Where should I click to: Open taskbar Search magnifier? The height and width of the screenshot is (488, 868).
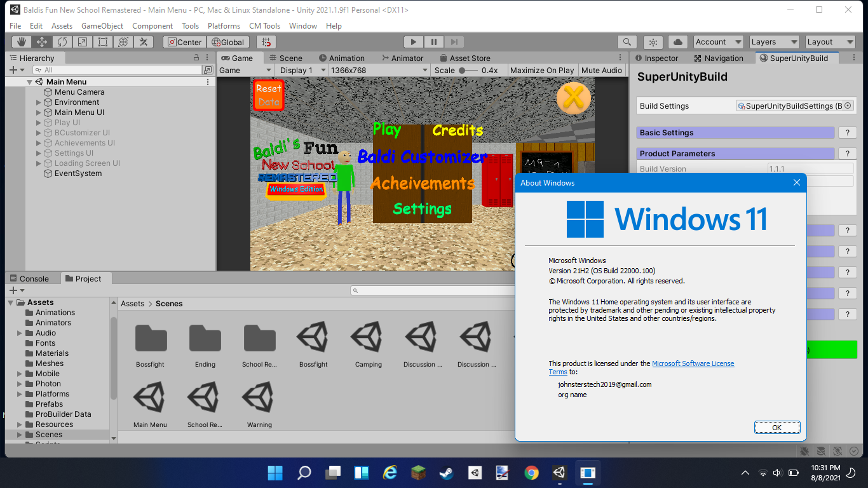click(304, 473)
